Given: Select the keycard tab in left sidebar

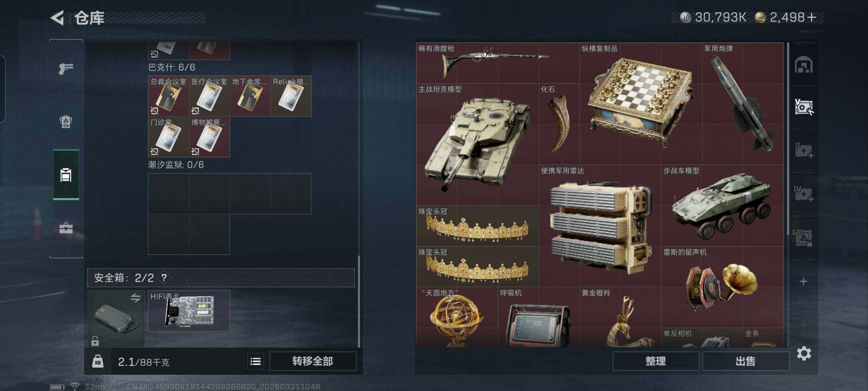Looking at the screenshot, I should (x=66, y=175).
